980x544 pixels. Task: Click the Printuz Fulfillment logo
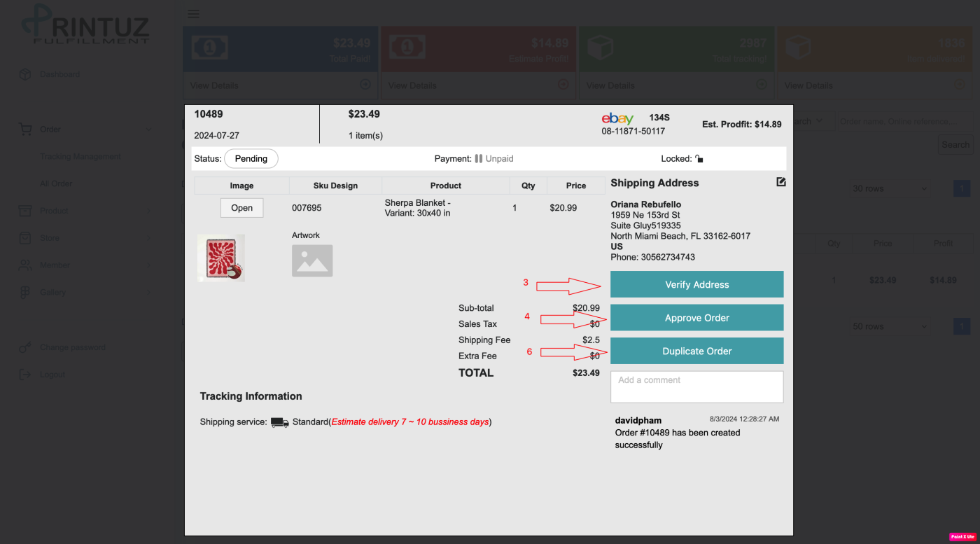(x=85, y=25)
